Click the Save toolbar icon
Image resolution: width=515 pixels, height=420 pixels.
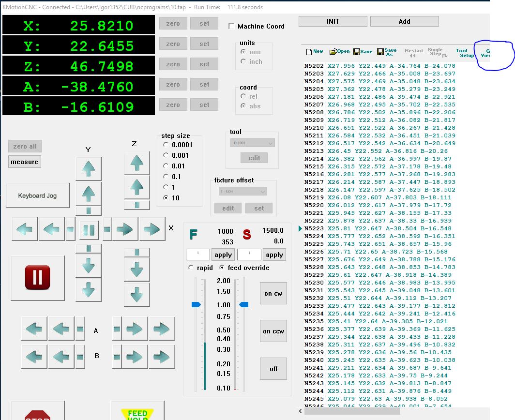[363, 52]
